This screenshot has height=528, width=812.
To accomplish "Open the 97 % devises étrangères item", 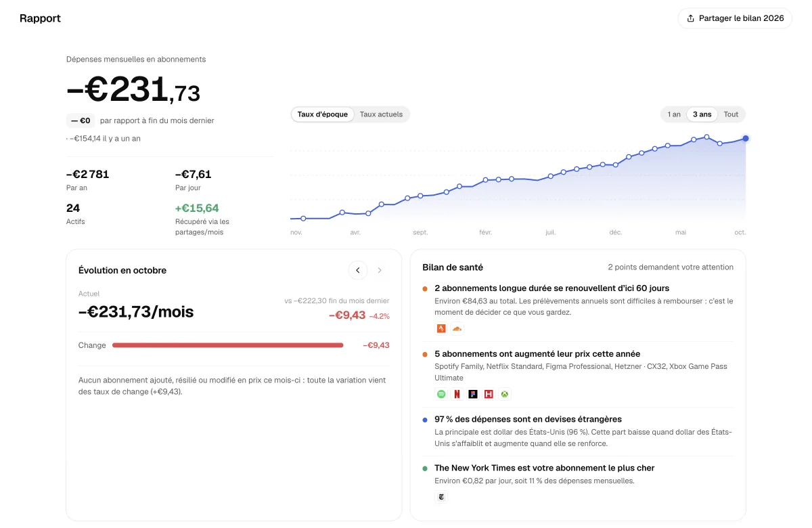I will click(578, 431).
